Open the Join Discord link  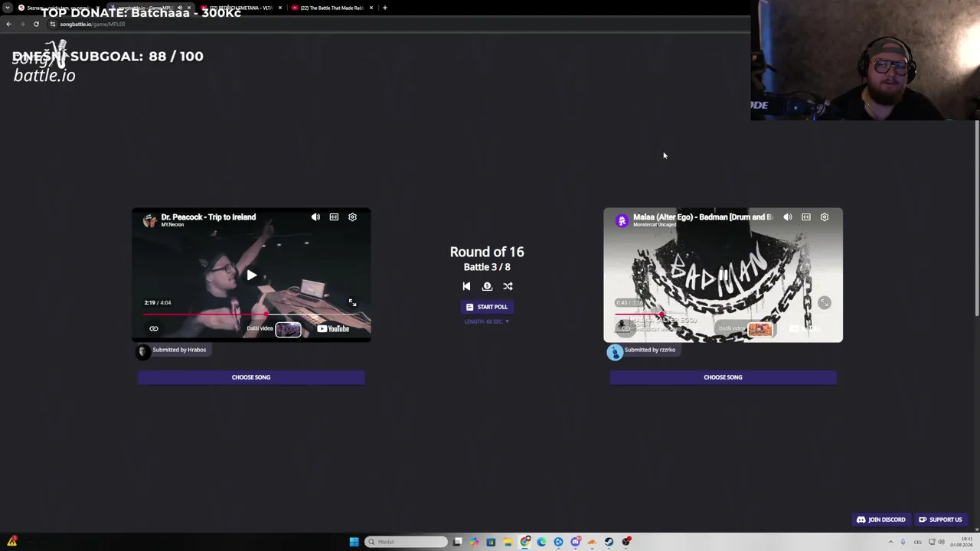click(x=880, y=520)
